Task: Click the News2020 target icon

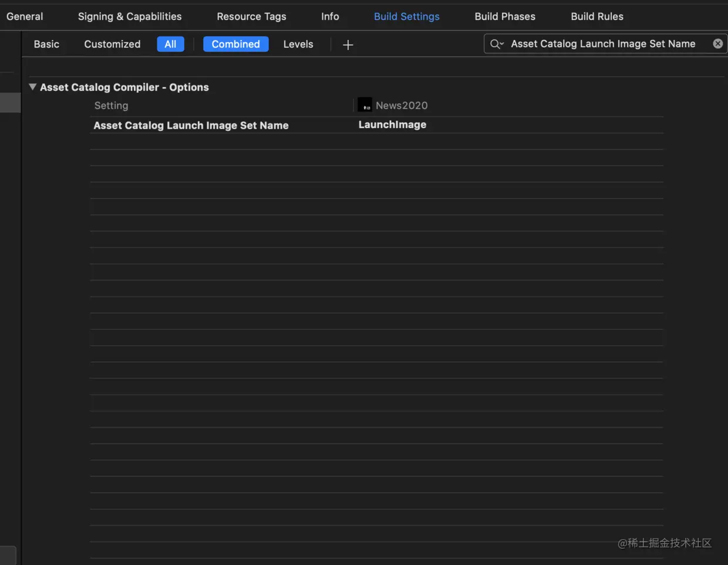Action: (x=365, y=105)
